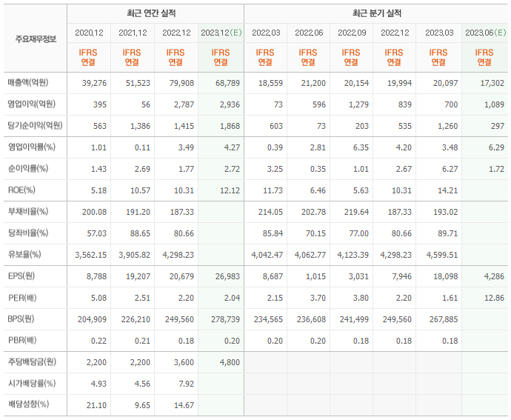
Task: Select the 유보율(%) row label
Action: tap(24, 255)
